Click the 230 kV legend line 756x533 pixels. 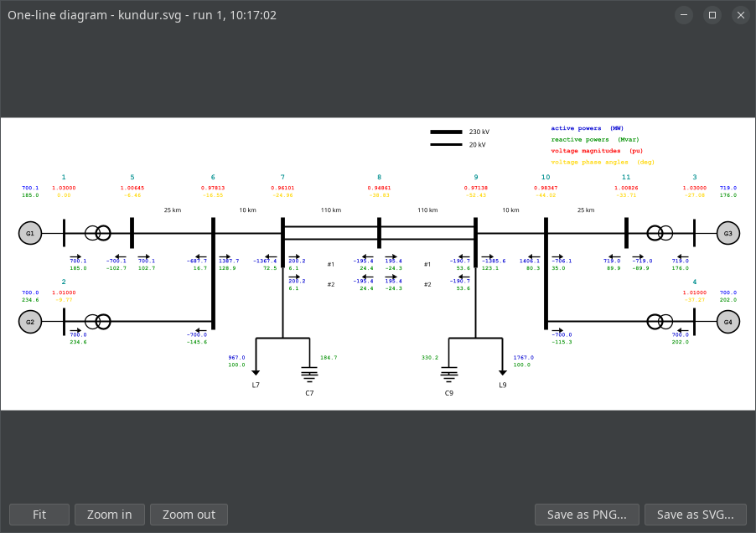[446, 132]
